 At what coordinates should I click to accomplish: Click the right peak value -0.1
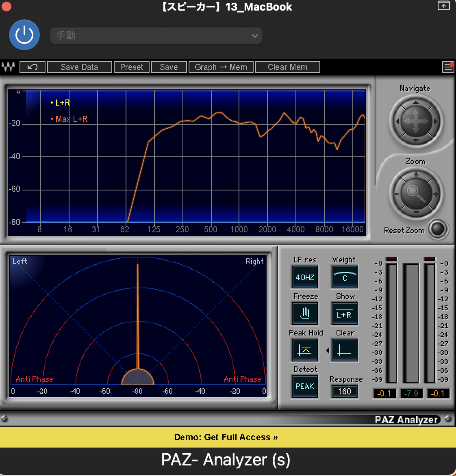coord(438,394)
